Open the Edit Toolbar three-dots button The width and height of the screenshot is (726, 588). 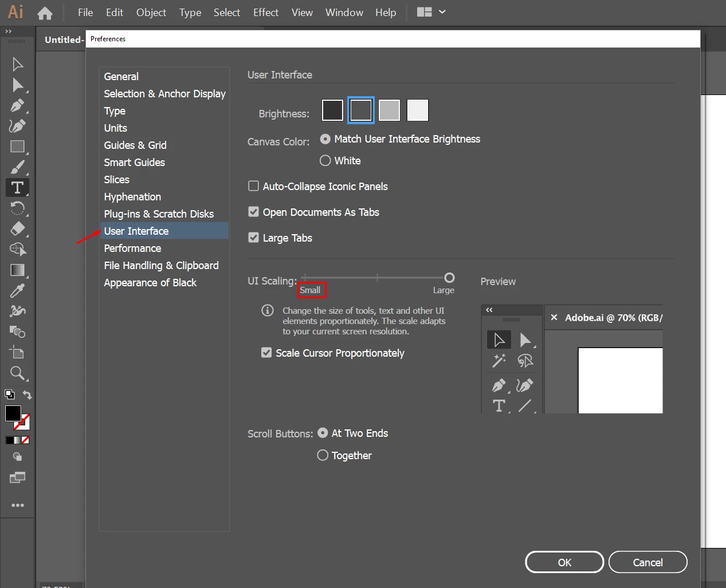click(17, 506)
